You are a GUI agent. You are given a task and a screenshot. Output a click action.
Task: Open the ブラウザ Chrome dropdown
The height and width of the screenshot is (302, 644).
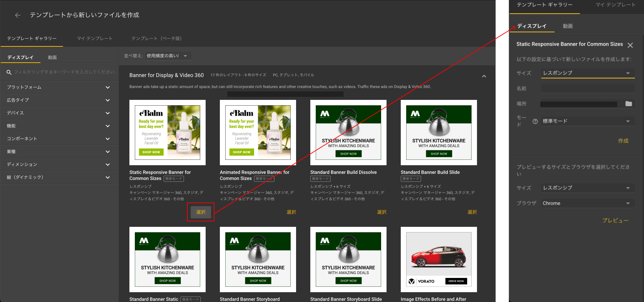[587, 203]
